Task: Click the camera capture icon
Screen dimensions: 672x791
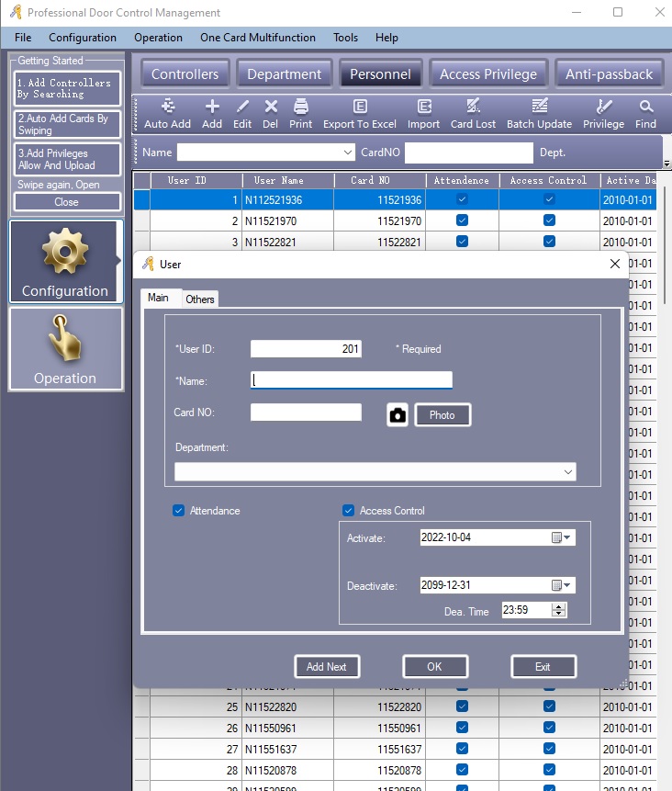Action: 398,414
